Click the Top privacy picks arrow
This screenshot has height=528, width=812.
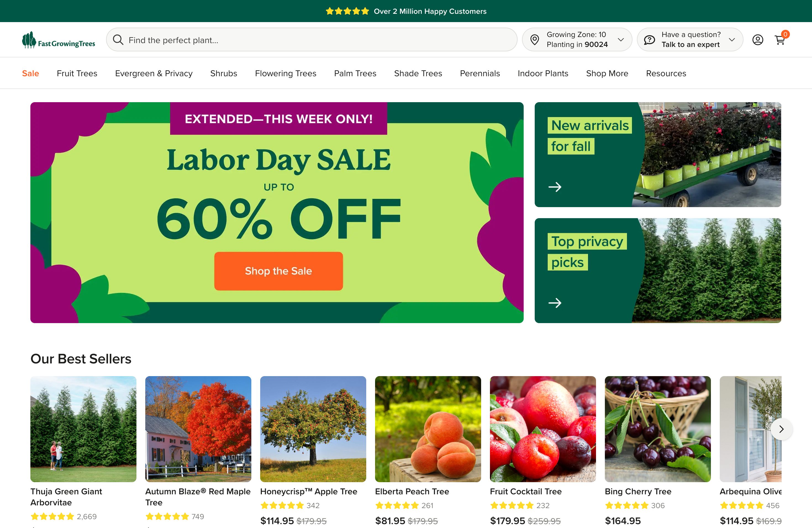pos(555,303)
